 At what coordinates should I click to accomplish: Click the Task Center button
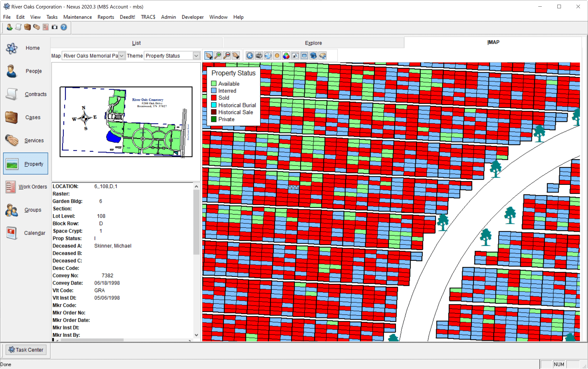coord(26,350)
